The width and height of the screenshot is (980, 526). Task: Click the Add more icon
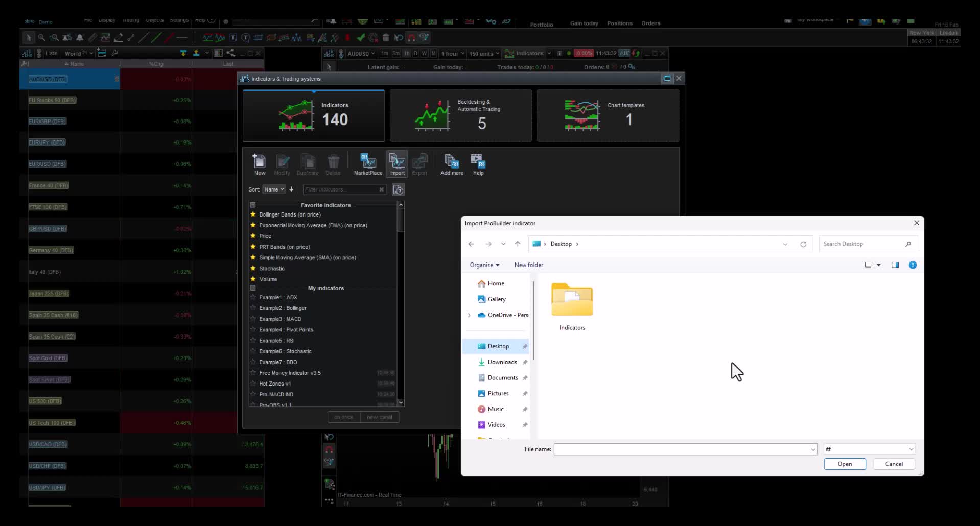pos(451,163)
